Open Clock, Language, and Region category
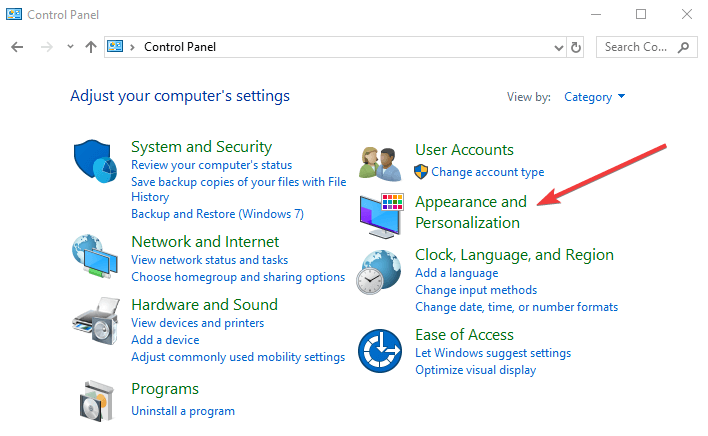 tap(514, 255)
